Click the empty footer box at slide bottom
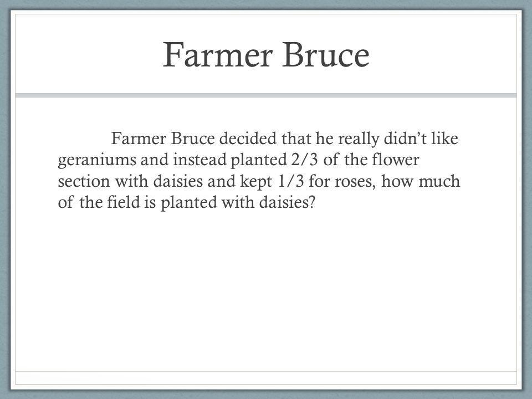Viewport: 532px width, 399px height. [266, 377]
